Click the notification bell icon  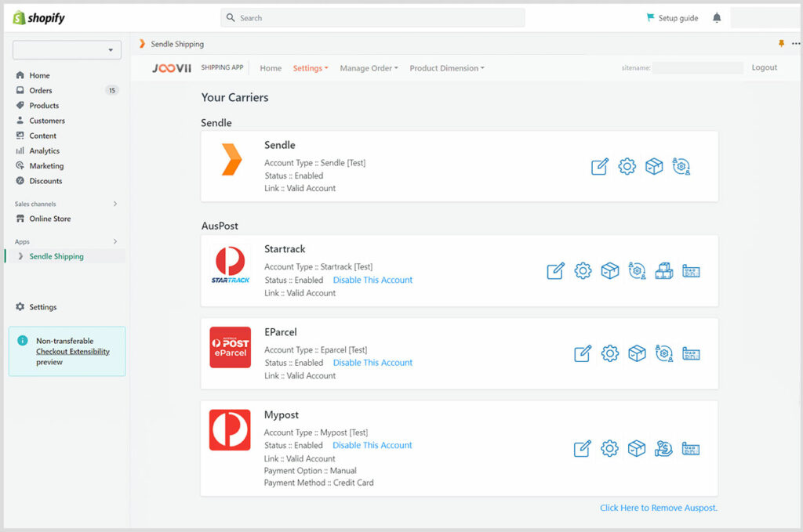pos(717,18)
